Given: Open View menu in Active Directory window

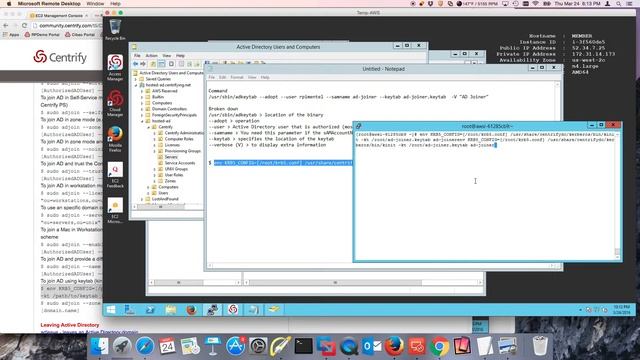Looking at the screenshot, I should coord(167,56).
